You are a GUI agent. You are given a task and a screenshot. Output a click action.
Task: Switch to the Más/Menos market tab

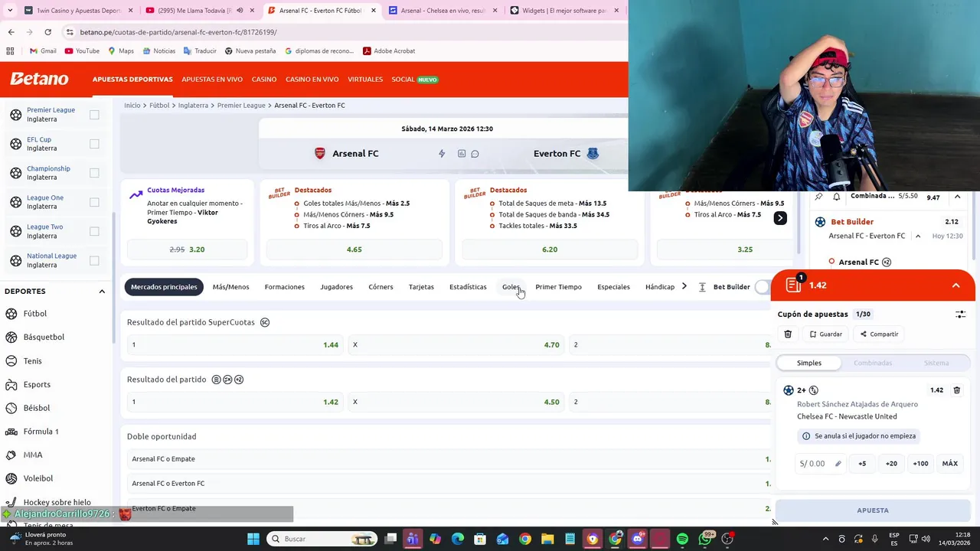(x=230, y=287)
